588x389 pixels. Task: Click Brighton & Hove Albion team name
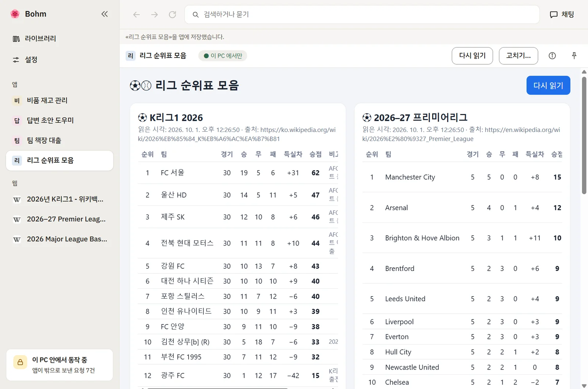[422, 238]
